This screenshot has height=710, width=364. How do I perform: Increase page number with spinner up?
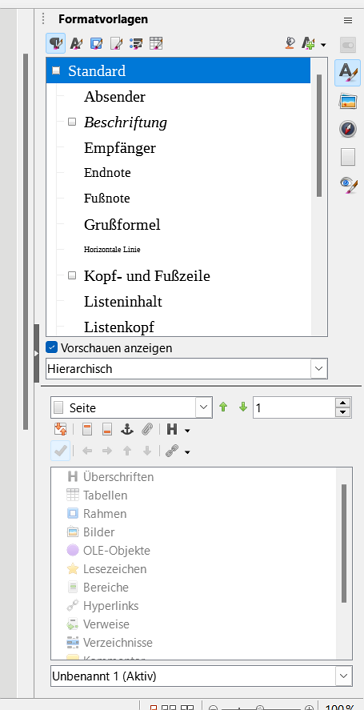point(343,403)
